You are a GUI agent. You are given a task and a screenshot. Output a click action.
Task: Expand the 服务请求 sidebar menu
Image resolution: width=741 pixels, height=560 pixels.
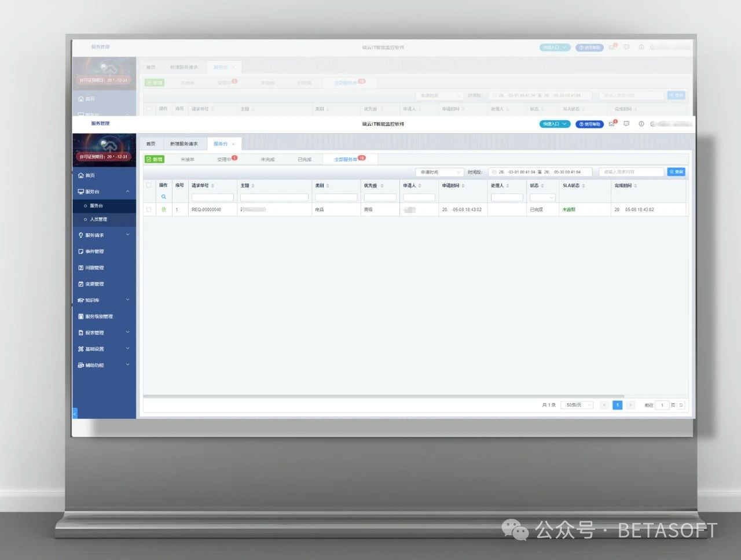(x=104, y=235)
